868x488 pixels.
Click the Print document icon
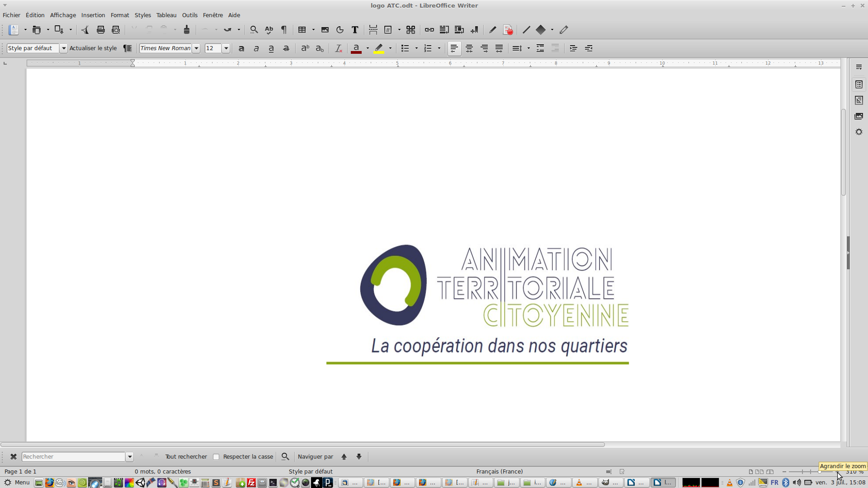[101, 30]
